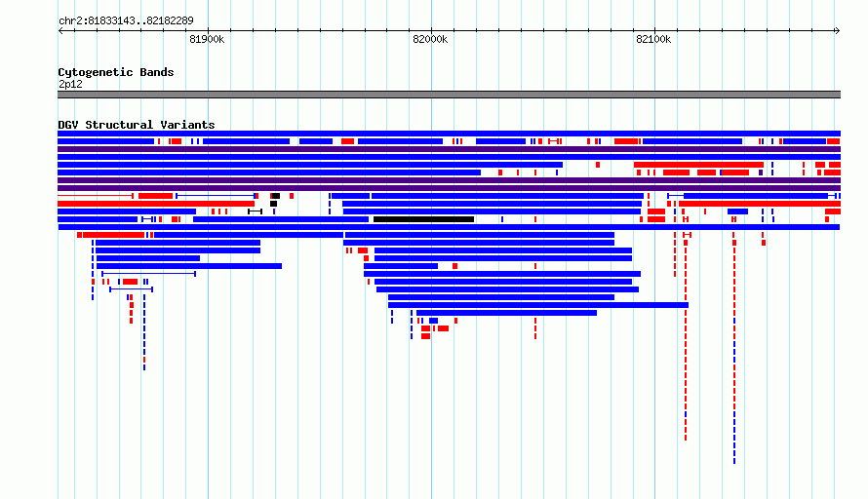This screenshot has width=868, height=499.
Task: Select the thin black bracket variant before 81950k
Action: tap(255, 211)
